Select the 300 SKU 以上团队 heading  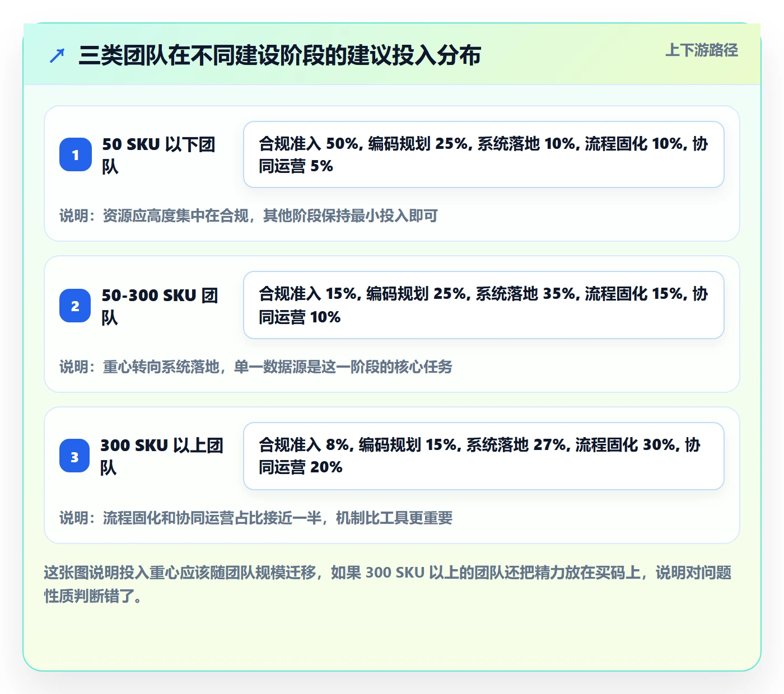pyautogui.click(x=162, y=456)
